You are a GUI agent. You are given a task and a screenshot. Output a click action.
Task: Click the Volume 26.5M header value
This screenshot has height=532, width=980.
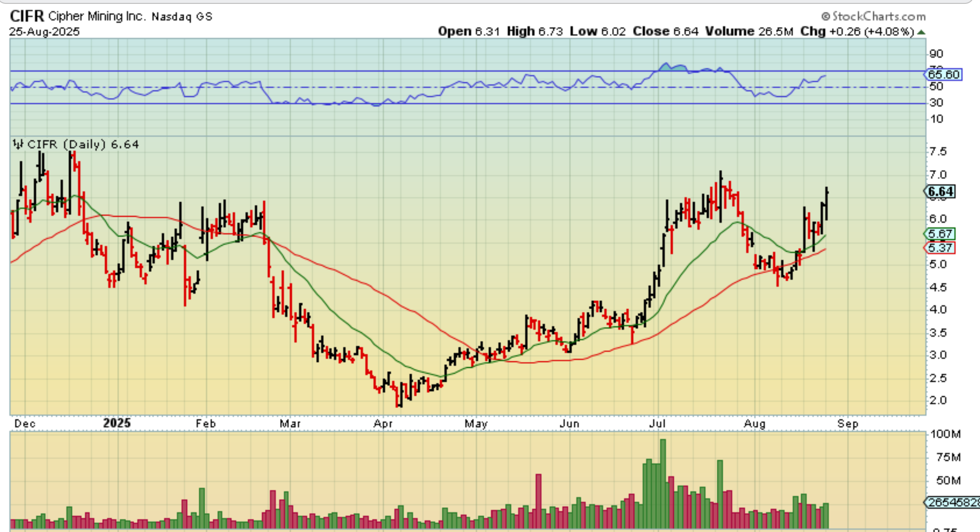point(775,31)
